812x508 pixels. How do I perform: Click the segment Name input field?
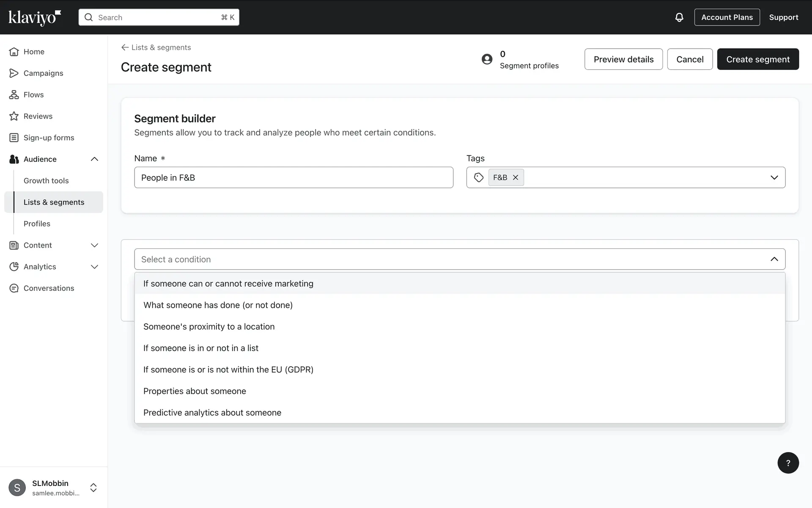tap(294, 177)
